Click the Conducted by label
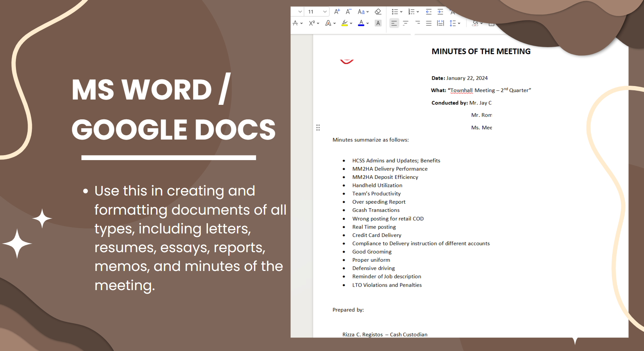Viewport: 644px width, 351px height. pyautogui.click(x=450, y=103)
